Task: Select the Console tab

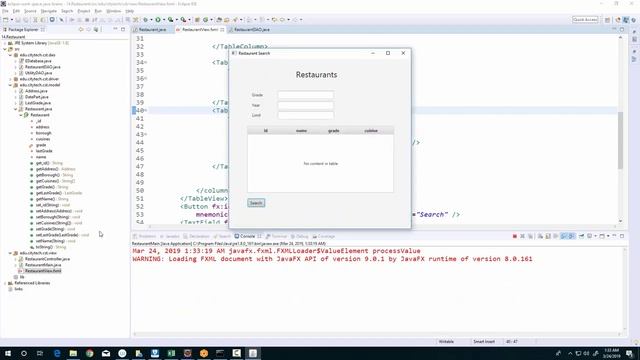Action: pos(247,236)
